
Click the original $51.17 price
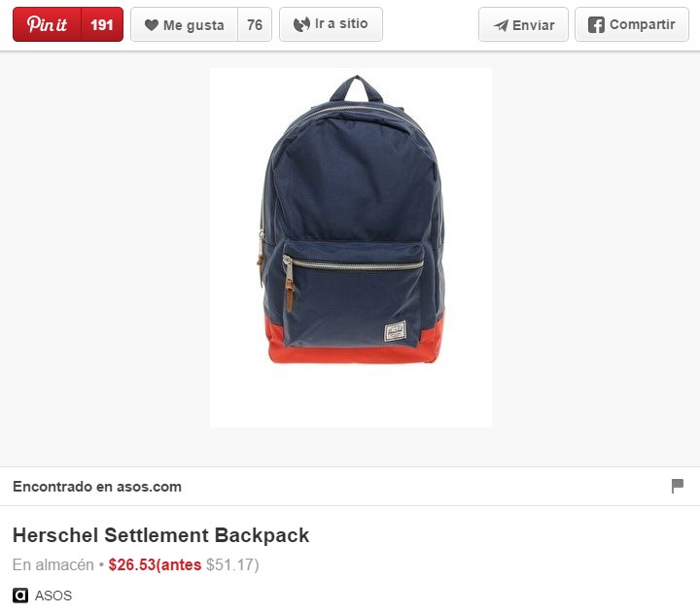point(229,564)
